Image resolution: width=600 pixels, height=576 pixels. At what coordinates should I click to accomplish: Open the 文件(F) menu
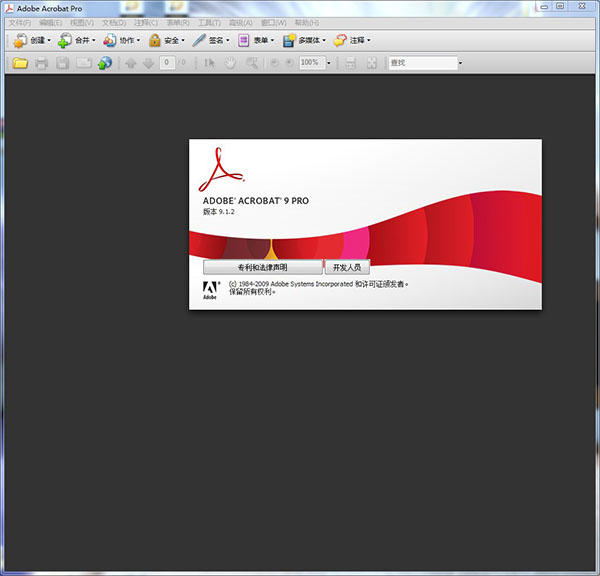(20, 23)
